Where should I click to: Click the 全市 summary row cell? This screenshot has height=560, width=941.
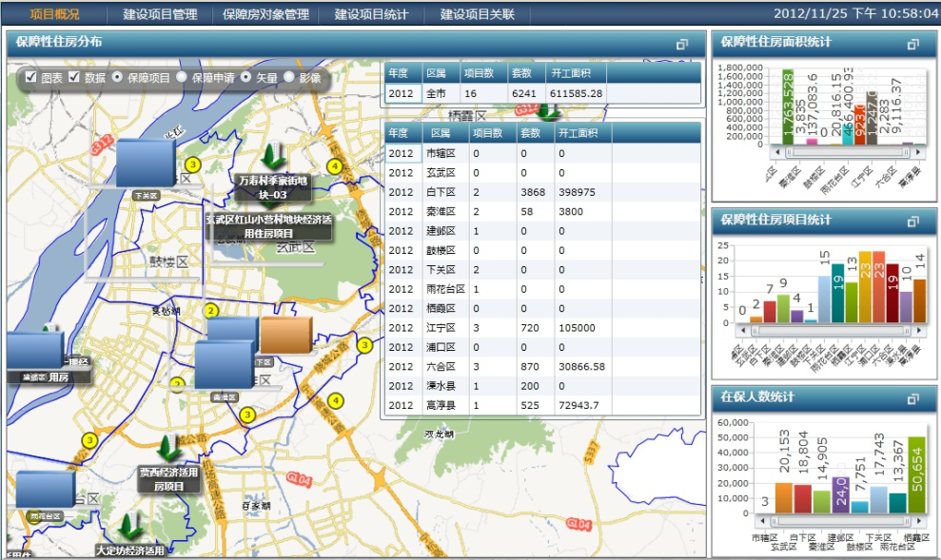point(441,93)
